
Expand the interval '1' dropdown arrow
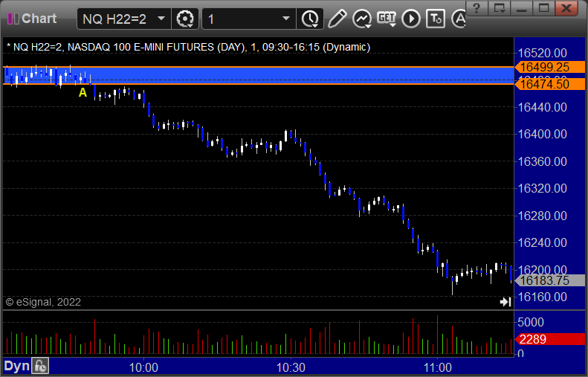point(286,19)
